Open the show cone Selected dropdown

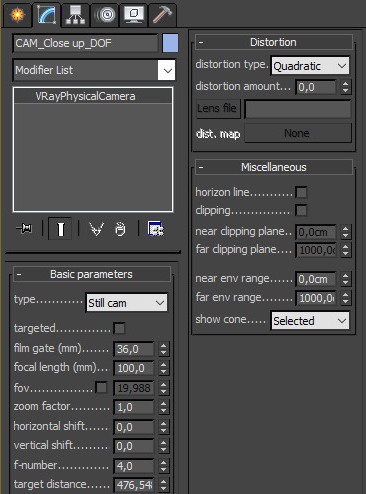pos(310,321)
